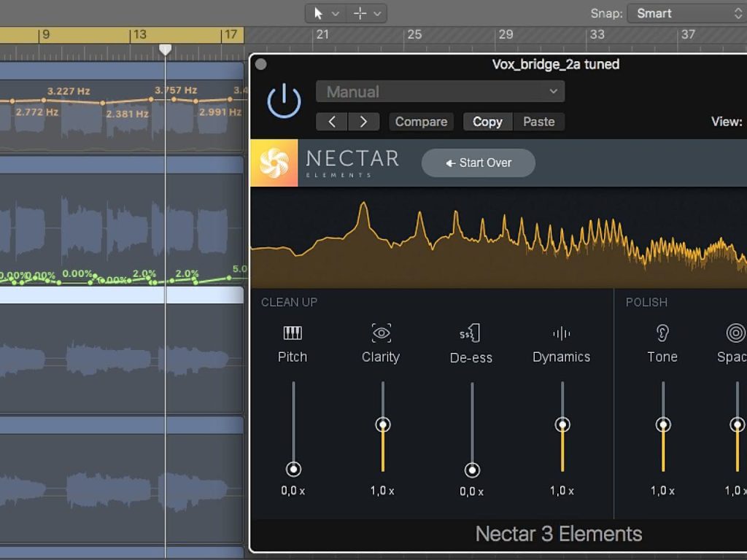Click the Pitch slider handle
747x560 pixels.
pyautogui.click(x=293, y=469)
